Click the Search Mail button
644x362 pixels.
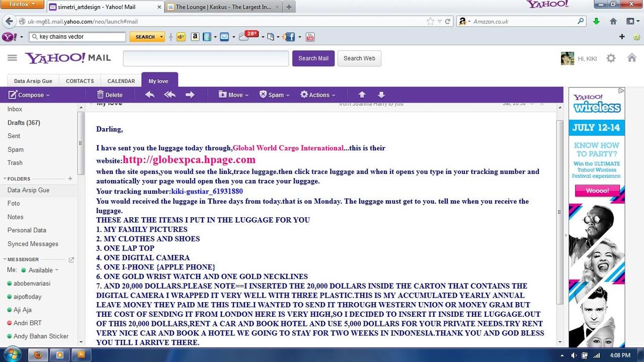pos(313,58)
